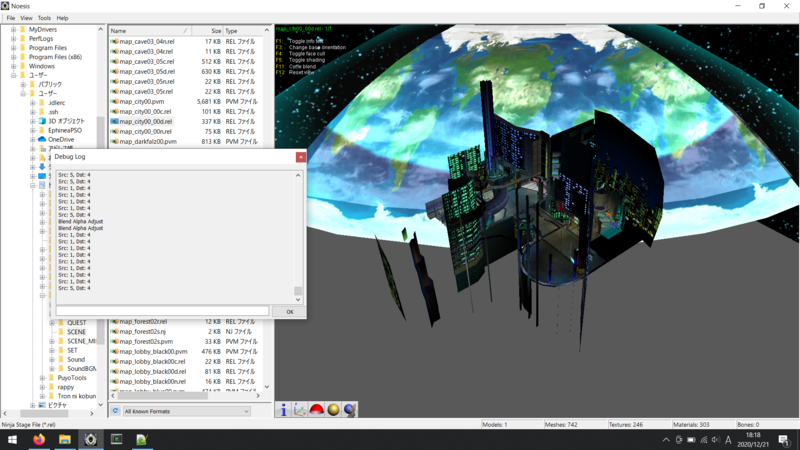The height and width of the screenshot is (450, 800).
Task: Click the icon of map_city00.pvm
Action: tap(115, 102)
